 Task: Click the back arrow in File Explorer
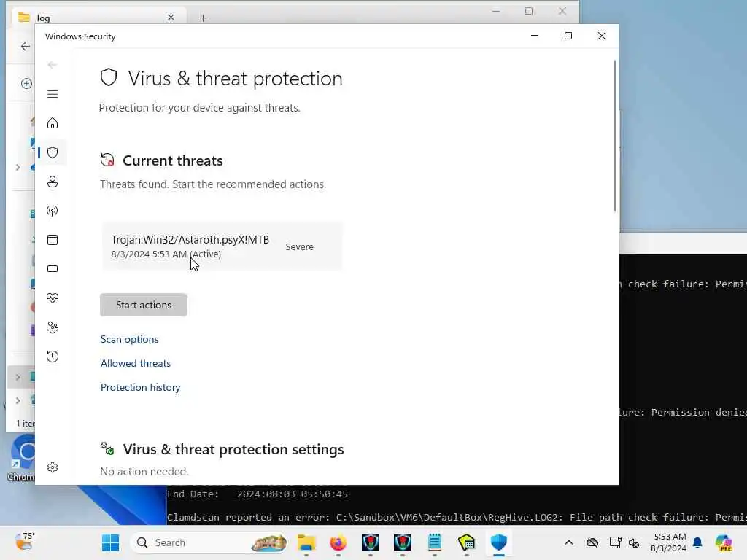point(25,46)
